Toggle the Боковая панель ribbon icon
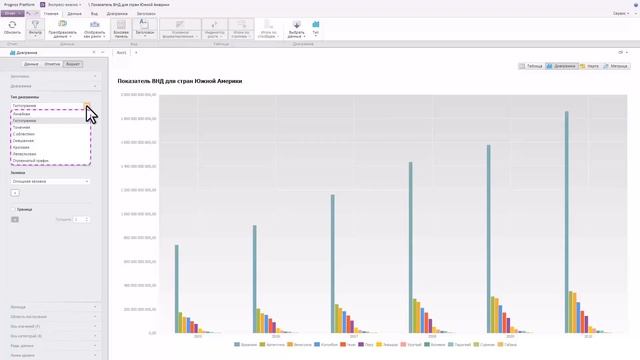The image size is (640, 360). click(x=121, y=24)
